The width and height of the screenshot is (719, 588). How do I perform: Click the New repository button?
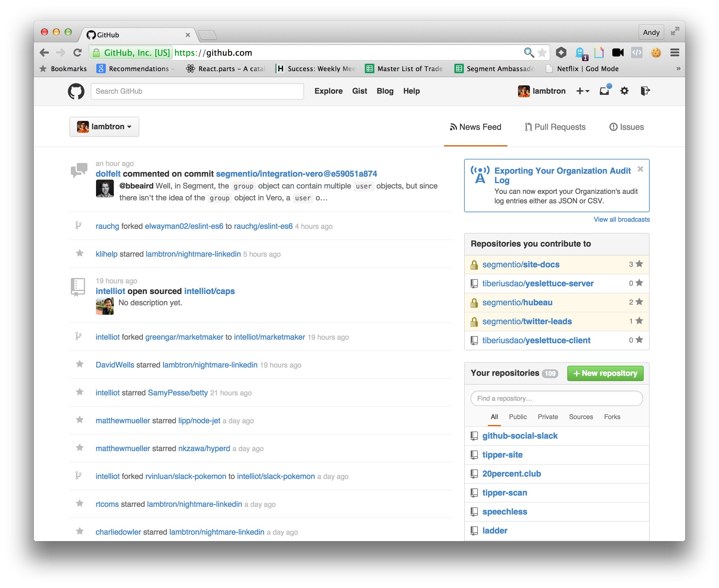[605, 373]
